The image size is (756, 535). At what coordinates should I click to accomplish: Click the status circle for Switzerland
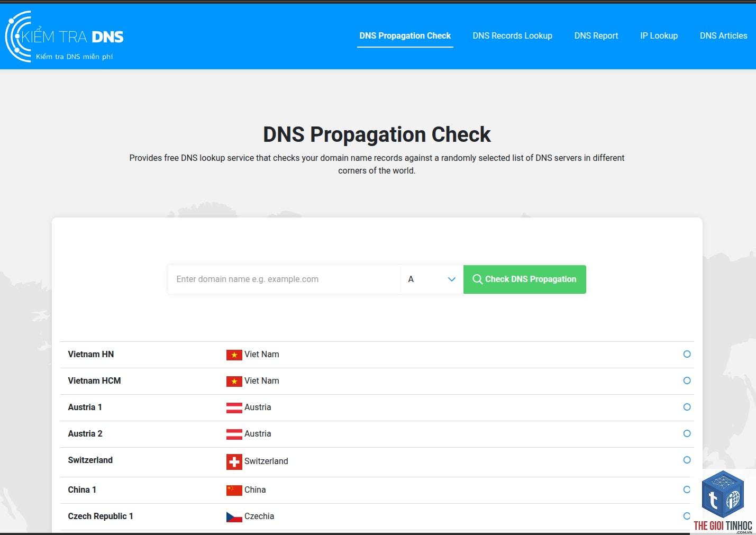pyautogui.click(x=687, y=460)
